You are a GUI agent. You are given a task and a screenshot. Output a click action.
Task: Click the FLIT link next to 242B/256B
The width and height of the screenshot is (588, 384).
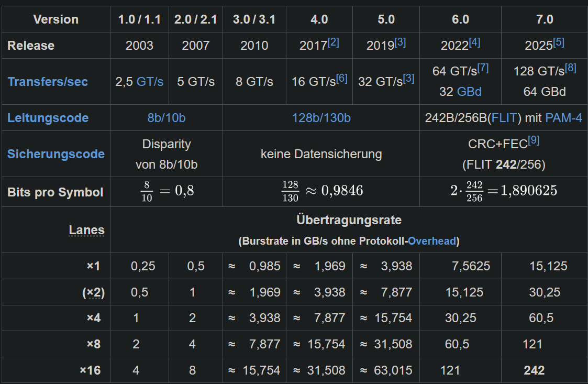tap(503, 118)
